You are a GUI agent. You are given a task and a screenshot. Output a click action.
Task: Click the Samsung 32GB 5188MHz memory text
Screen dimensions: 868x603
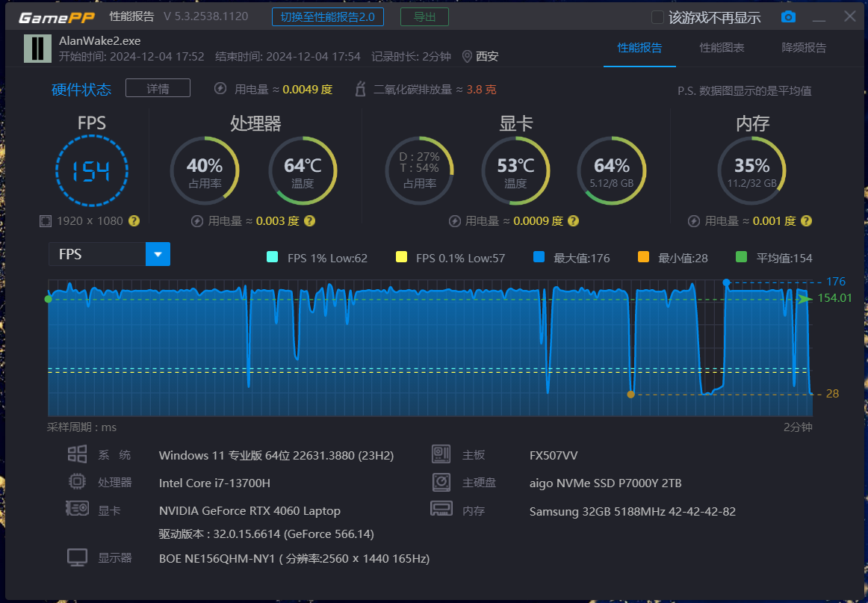(633, 511)
